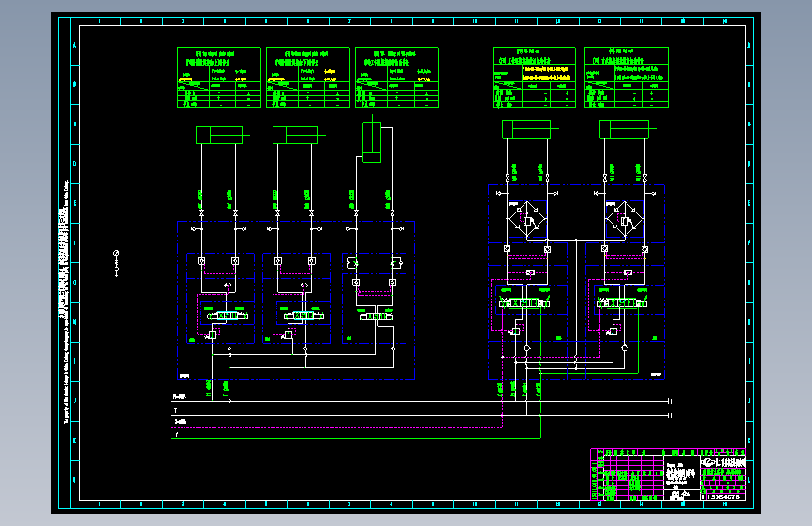Image resolution: width=812 pixels, height=526 pixels.
Task: Select the left diamond-shaped bridge valve symbol
Action: (x=527, y=220)
